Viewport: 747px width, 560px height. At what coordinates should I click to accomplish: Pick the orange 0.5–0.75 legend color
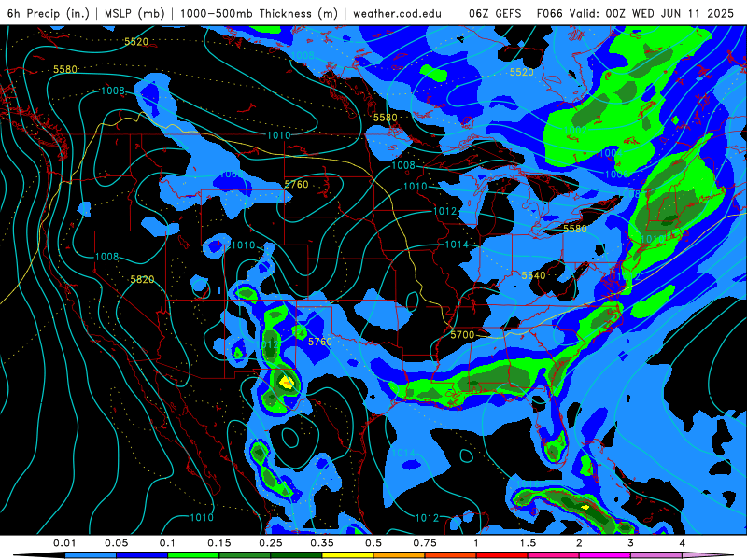(x=400, y=555)
